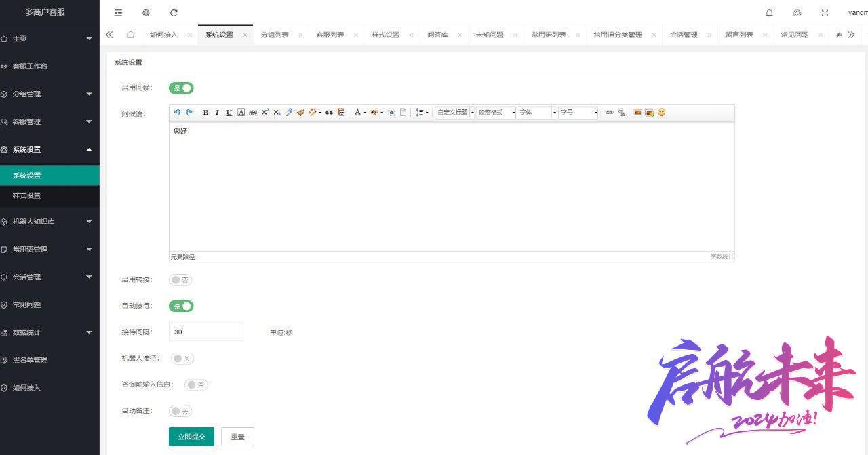
Task: Enable the 启用转接 switch
Action: tap(181, 279)
